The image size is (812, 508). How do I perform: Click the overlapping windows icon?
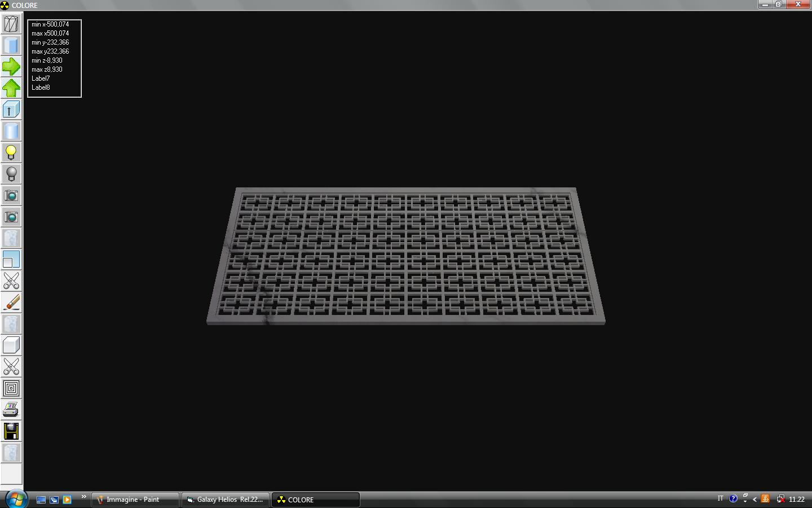point(11,260)
